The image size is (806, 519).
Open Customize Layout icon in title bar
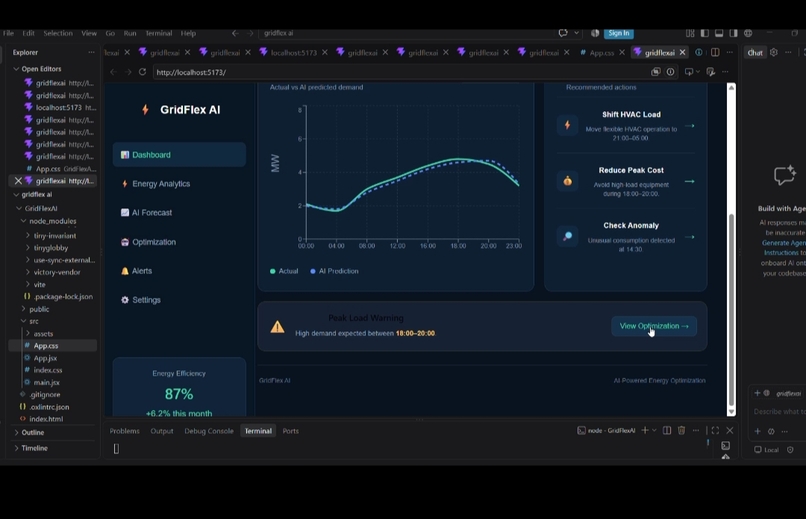(690, 33)
